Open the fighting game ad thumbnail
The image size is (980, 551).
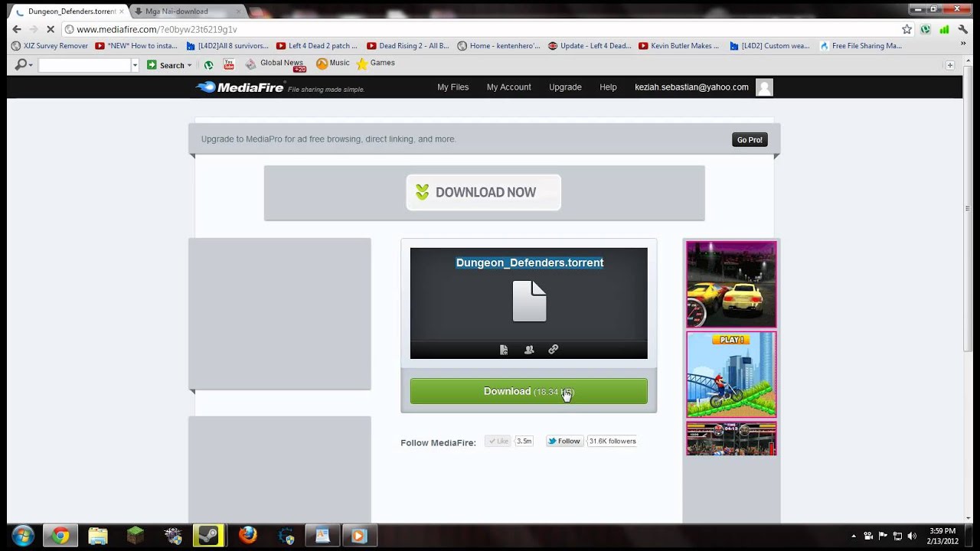[731, 439]
